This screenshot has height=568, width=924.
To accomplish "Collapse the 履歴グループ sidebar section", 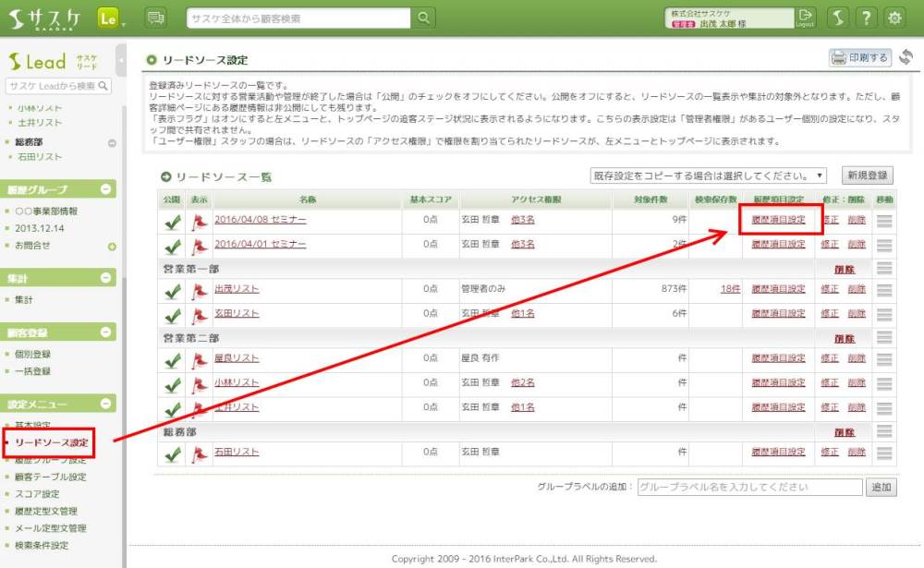I will pos(106,189).
